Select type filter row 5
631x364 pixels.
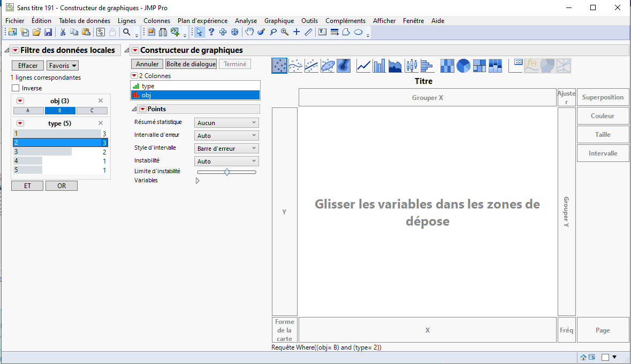click(60, 171)
